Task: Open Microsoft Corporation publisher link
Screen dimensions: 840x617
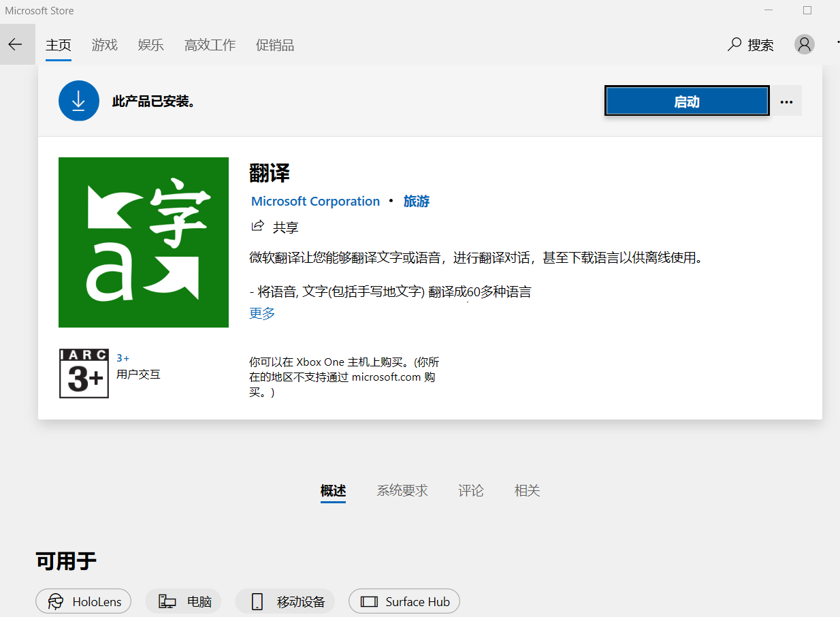Action: [x=316, y=201]
